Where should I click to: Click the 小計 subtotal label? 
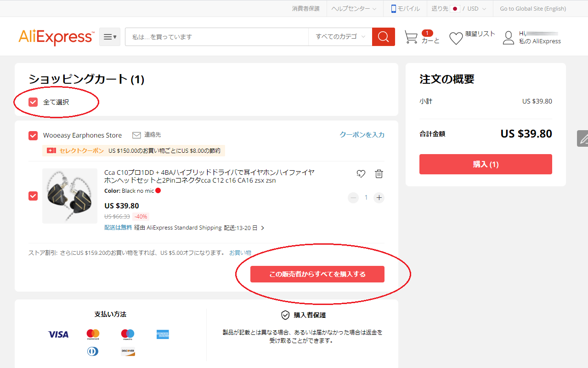426,101
